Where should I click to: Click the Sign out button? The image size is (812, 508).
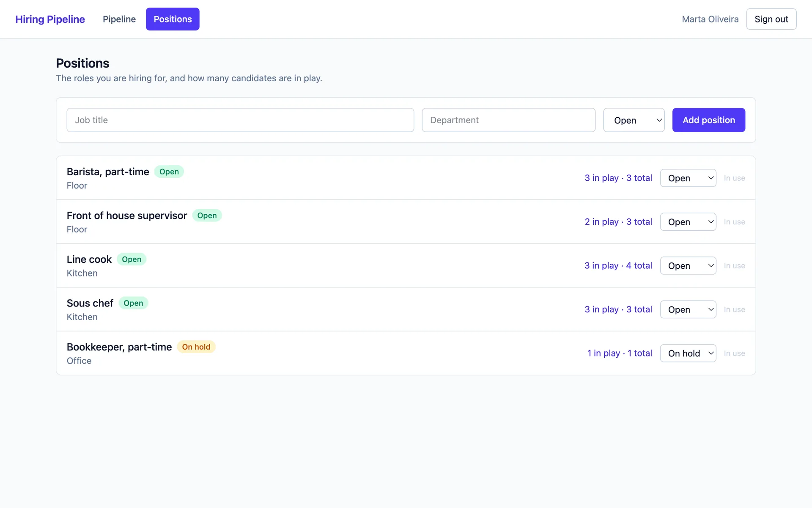[x=771, y=19]
